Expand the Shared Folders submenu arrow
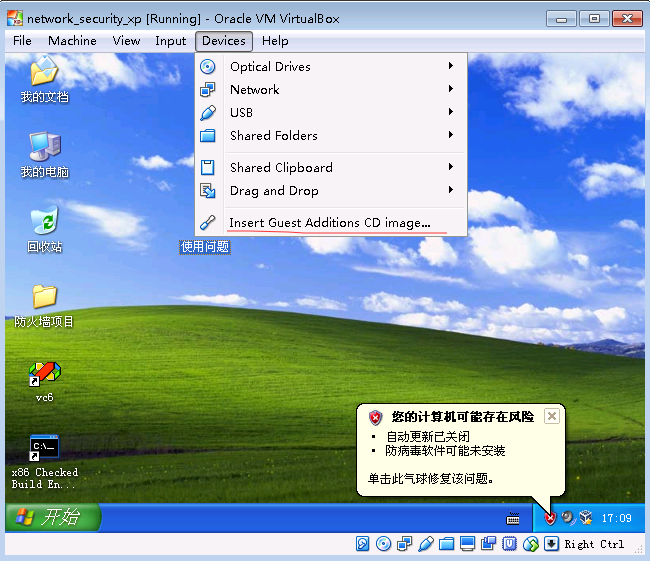650x561 pixels. point(451,135)
